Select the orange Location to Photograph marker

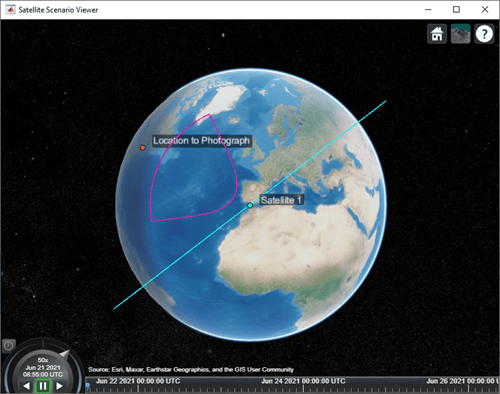point(143,147)
